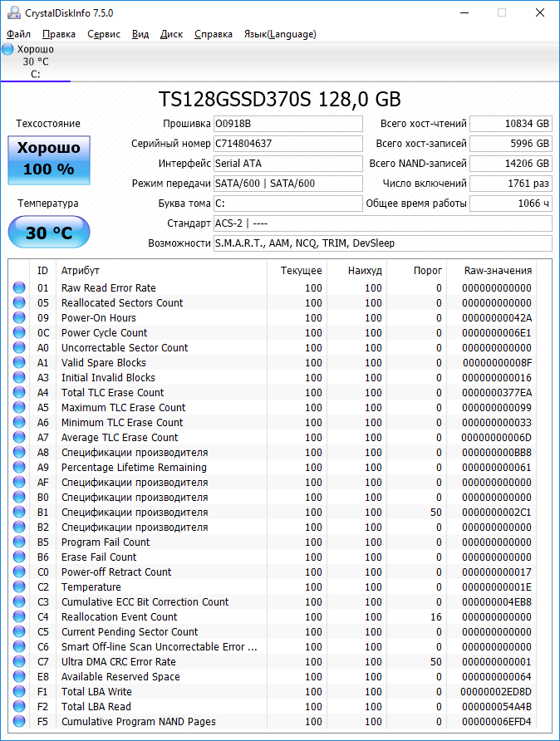The width and height of the screenshot is (560, 741).
Task: Click the status orb for Total LBA Write
Action: (x=19, y=691)
